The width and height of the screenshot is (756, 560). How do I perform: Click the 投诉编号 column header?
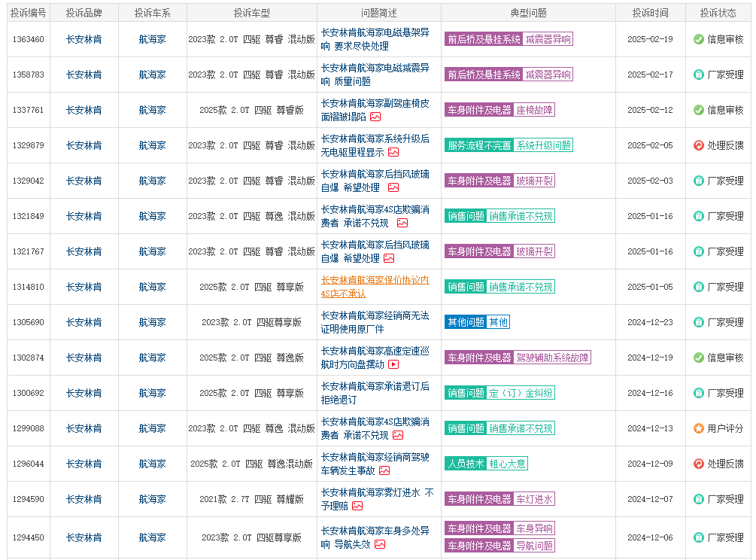[x=29, y=13]
